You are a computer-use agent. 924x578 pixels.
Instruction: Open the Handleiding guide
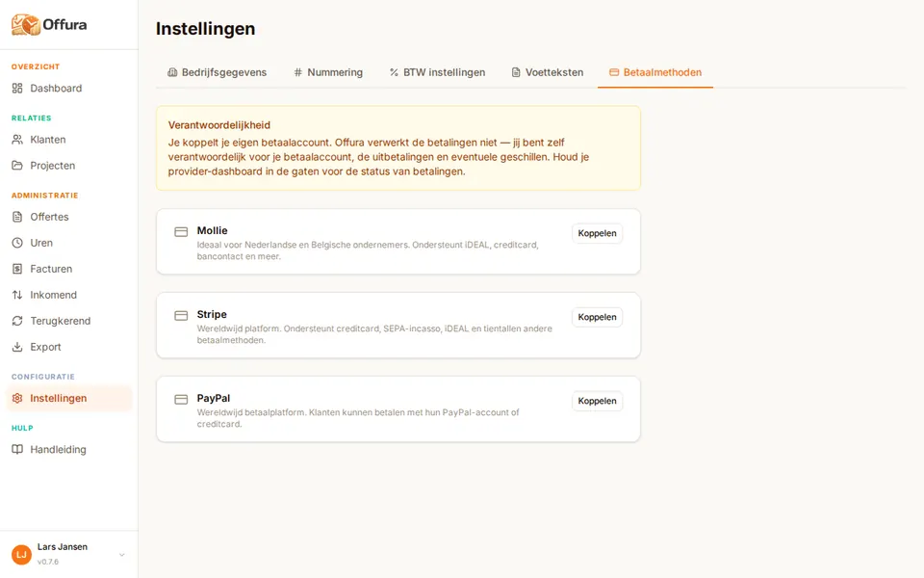(69, 450)
